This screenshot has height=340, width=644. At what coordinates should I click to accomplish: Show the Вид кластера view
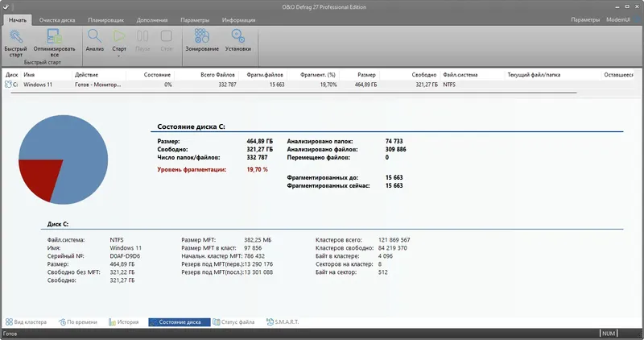(26, 322)
